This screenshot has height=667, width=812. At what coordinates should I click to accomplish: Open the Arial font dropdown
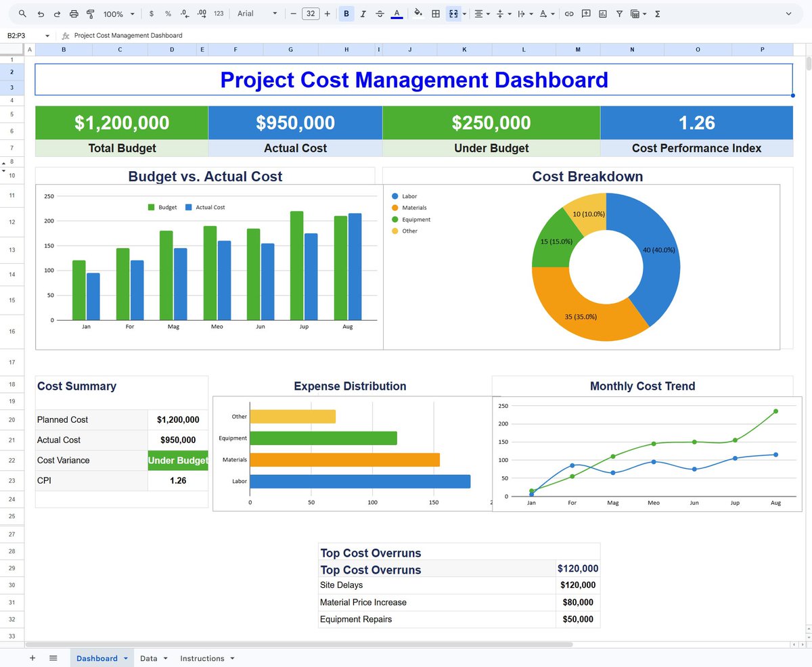pyautogui.click(x=257, y=14)
